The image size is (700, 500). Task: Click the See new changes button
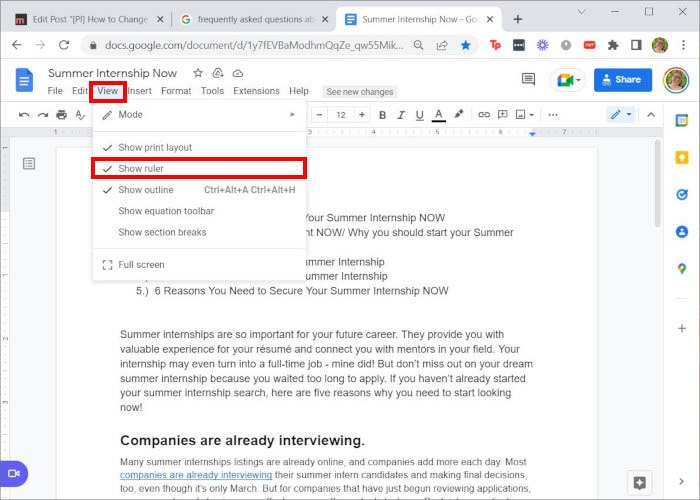[x=359, y=92]
